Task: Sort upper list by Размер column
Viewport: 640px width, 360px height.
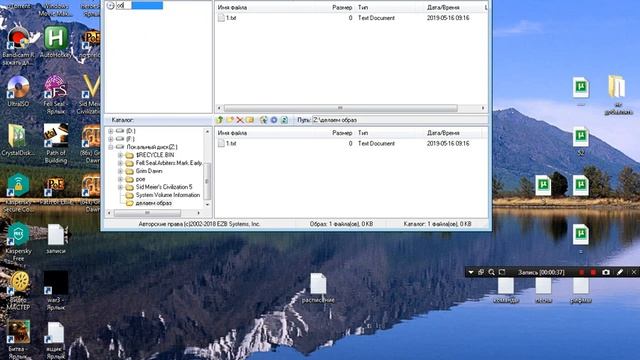Action: [x=342, y=7]
